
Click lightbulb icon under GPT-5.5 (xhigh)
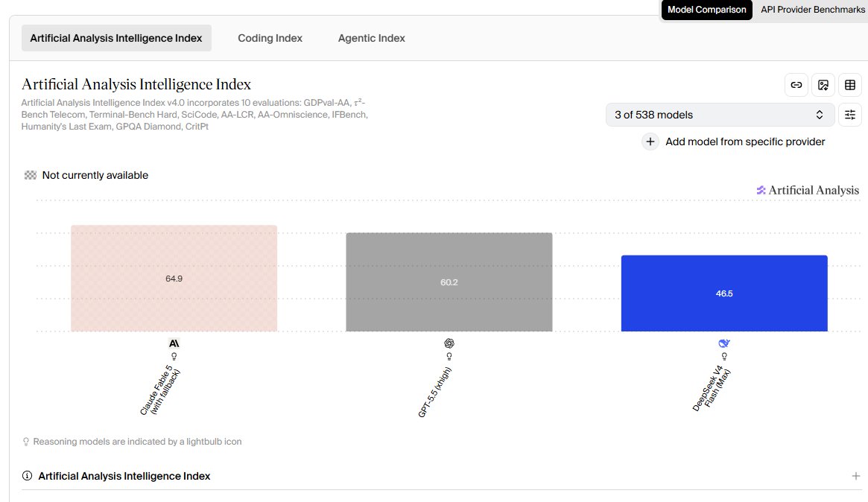coord(449,357)
